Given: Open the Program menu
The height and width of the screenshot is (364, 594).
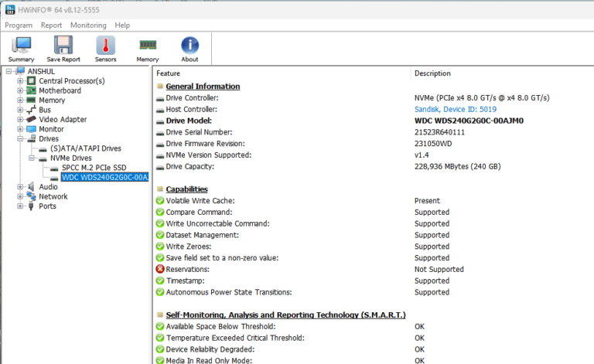Looking at the screenshot, I should pyautogui.click(x=19, y=26).
